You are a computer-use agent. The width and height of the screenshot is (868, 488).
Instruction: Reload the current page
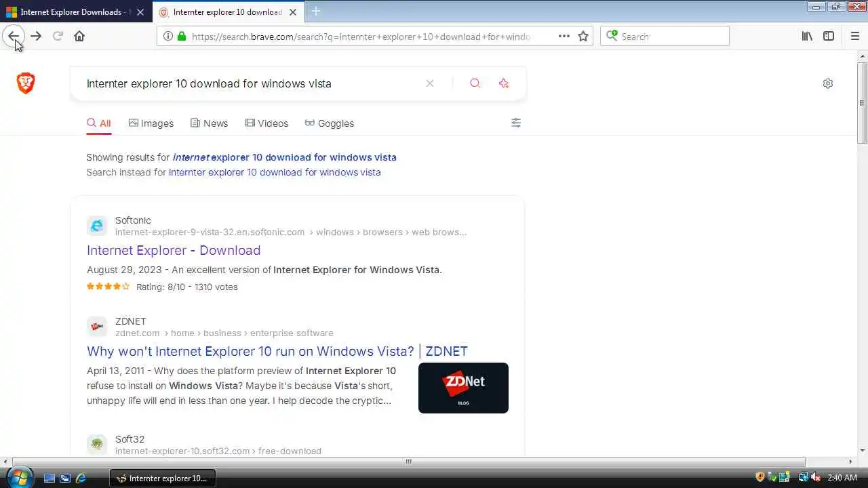pos(58,37)
